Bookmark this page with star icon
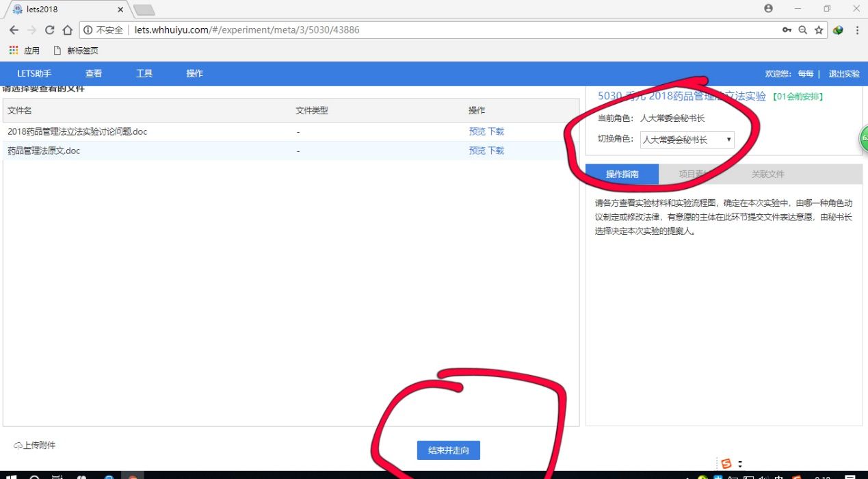 click(819, 30)
